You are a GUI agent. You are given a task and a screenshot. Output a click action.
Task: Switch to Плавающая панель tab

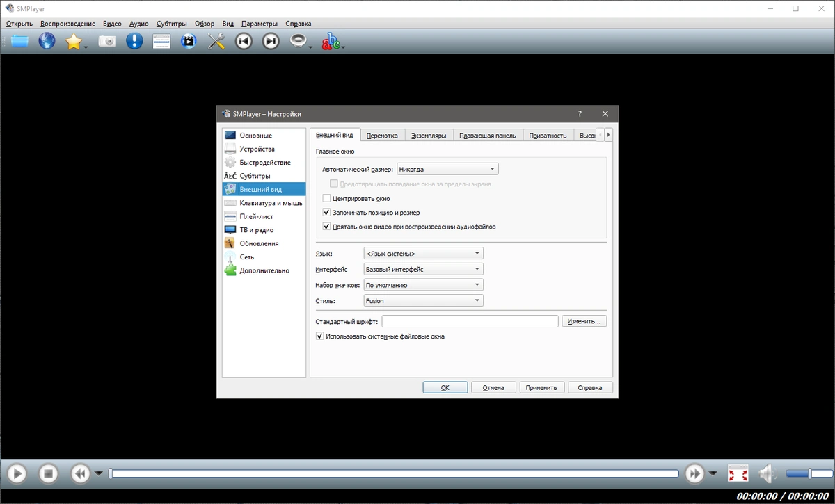coord(488,136)
